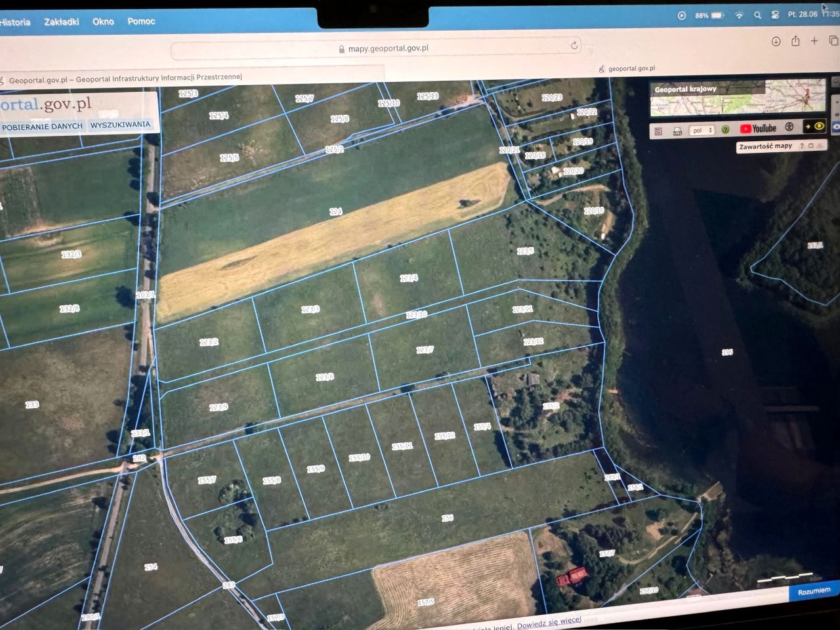Click the date Pt. 28.06 in menu bar
The height and width of the screenshot is (630, 840).
coord(803,14)
